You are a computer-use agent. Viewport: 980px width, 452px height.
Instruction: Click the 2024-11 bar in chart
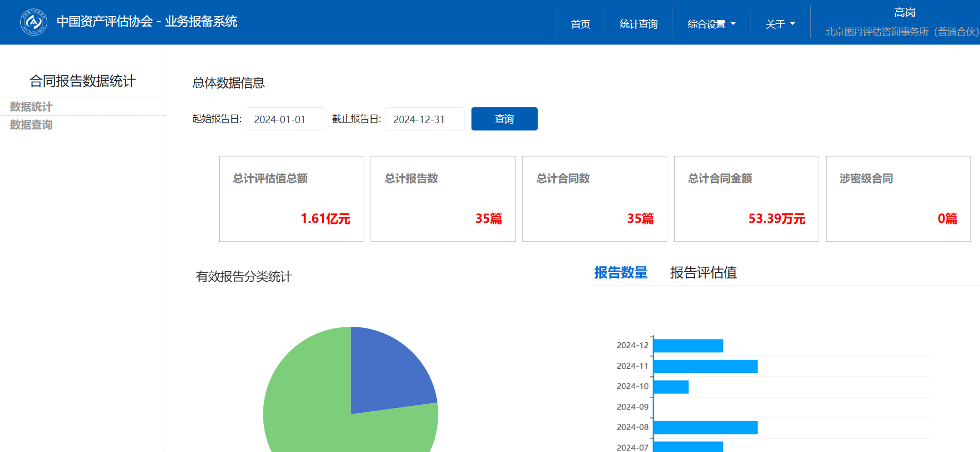coord(705,367)
